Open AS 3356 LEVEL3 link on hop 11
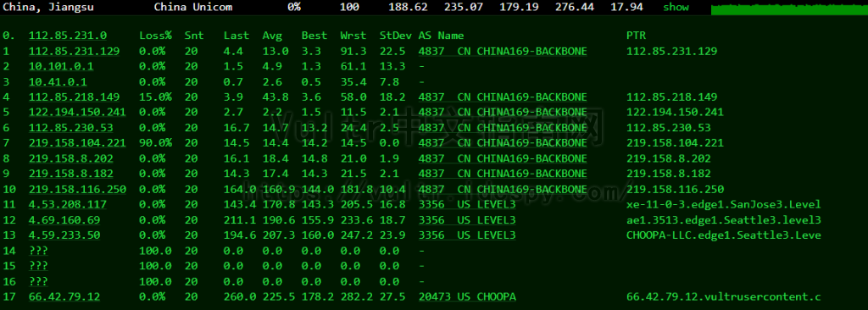This screenshot has width=868, height=310. pyautogui.click(x=467, y=205)
